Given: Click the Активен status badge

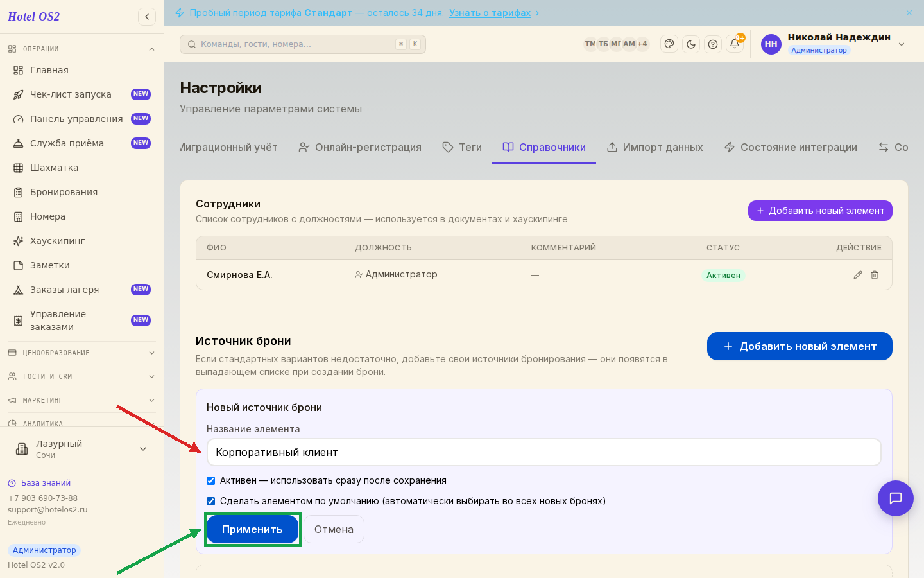Looking at the screenshot, I should pos(723,275).
